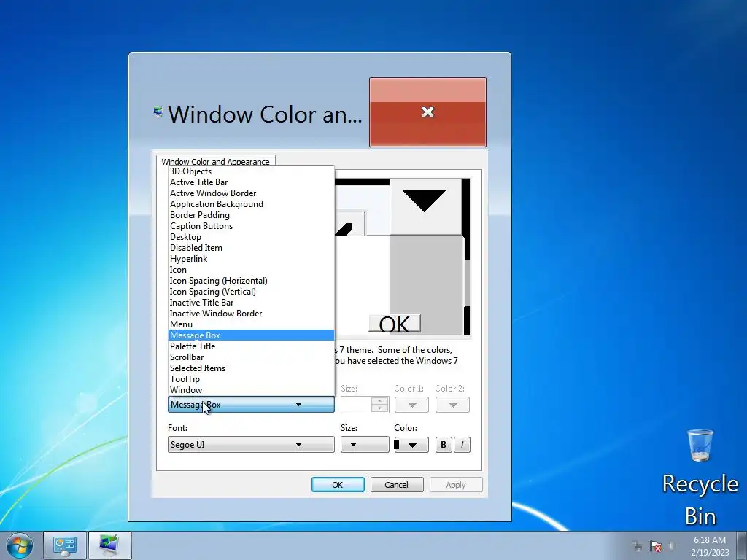Choose Icon Spacing (Vertical) option

[x=251, y=292]
